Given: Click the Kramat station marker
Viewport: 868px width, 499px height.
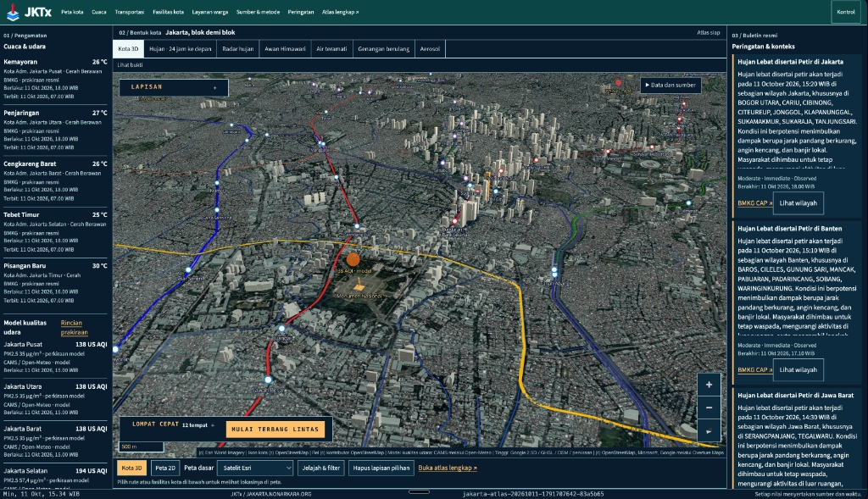Looking at the screenshot, I should (x=217, y=182).
